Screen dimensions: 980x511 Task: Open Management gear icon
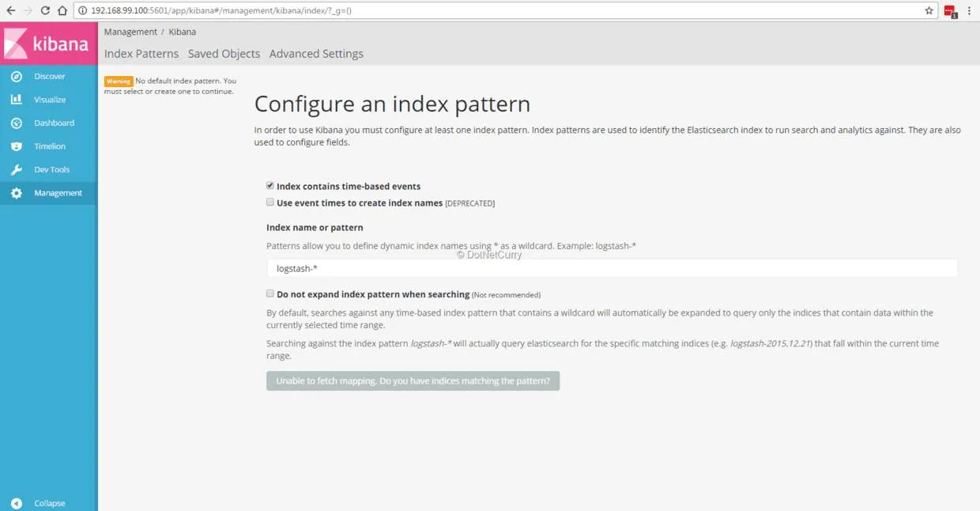tap(16, 193)
